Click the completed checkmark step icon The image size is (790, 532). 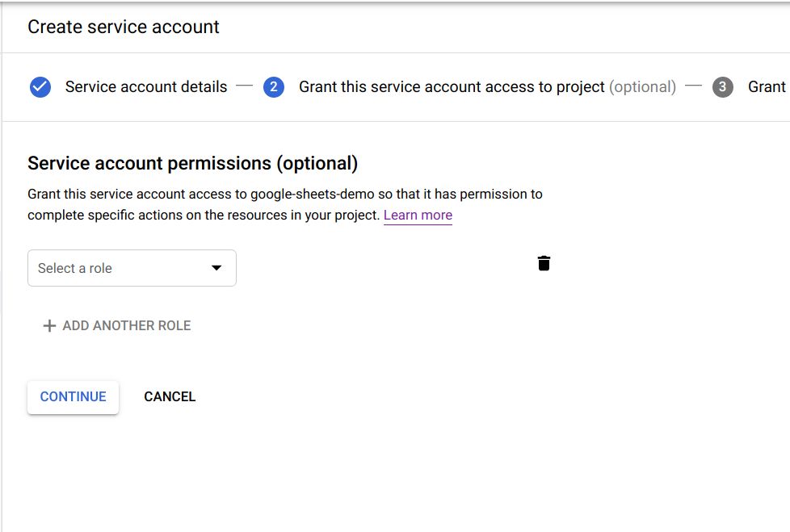pos(40,87)
